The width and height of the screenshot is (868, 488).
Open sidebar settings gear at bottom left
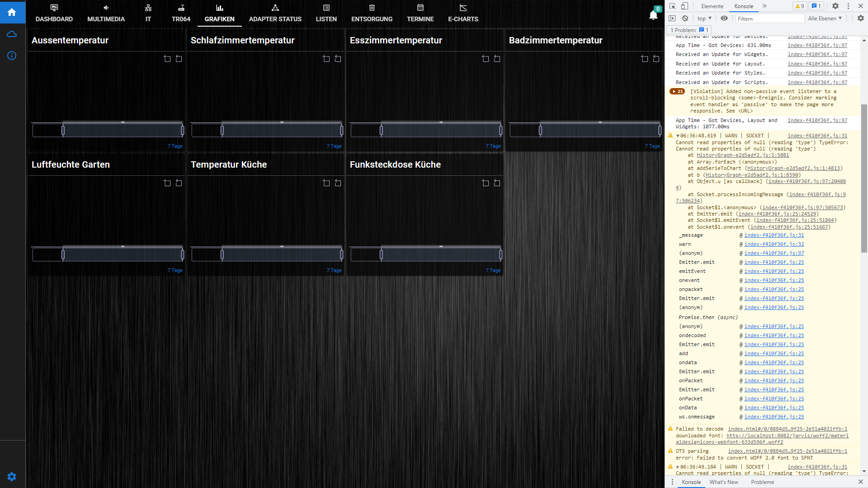12,477
